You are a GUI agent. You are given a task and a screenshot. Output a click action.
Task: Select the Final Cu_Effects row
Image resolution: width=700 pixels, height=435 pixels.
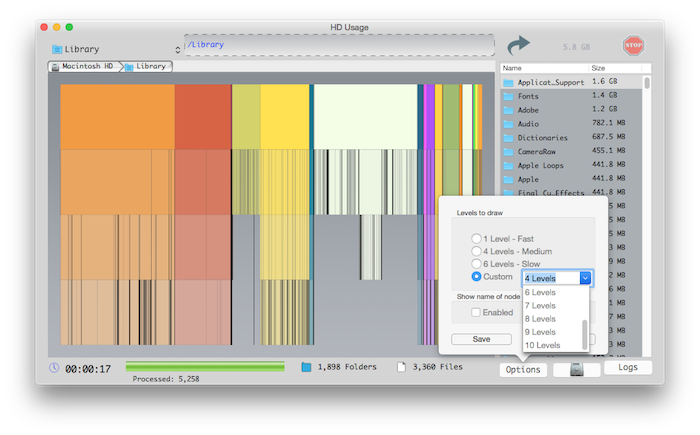point(571,192)
